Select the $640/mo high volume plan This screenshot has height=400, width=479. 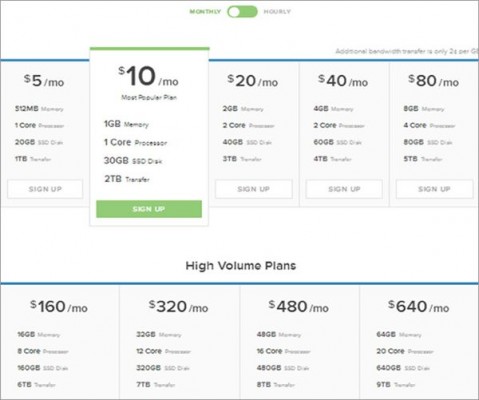419,307
